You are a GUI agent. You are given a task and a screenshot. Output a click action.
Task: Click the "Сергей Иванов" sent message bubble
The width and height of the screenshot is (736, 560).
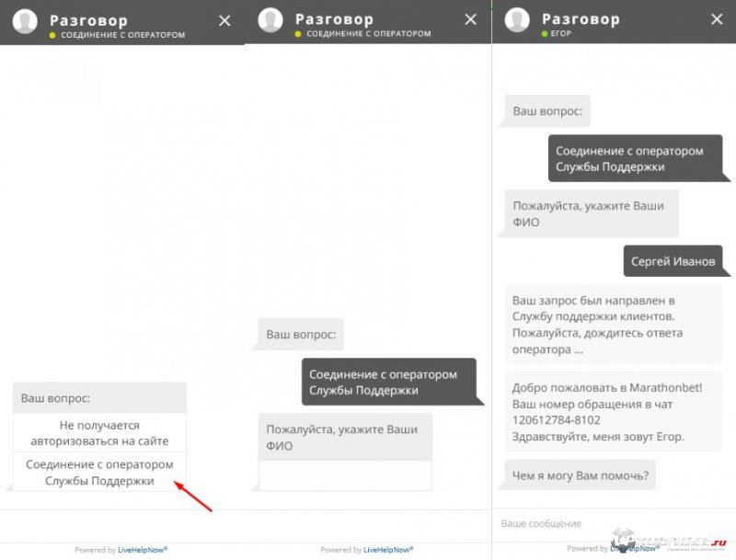pyautogui.click(x=673, y=261)
